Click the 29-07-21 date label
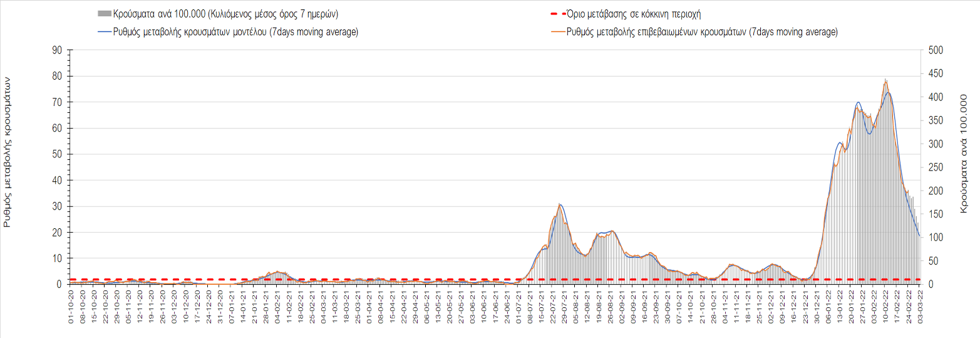The height and width of the screenshot is (338, 980). coord(564,305)
